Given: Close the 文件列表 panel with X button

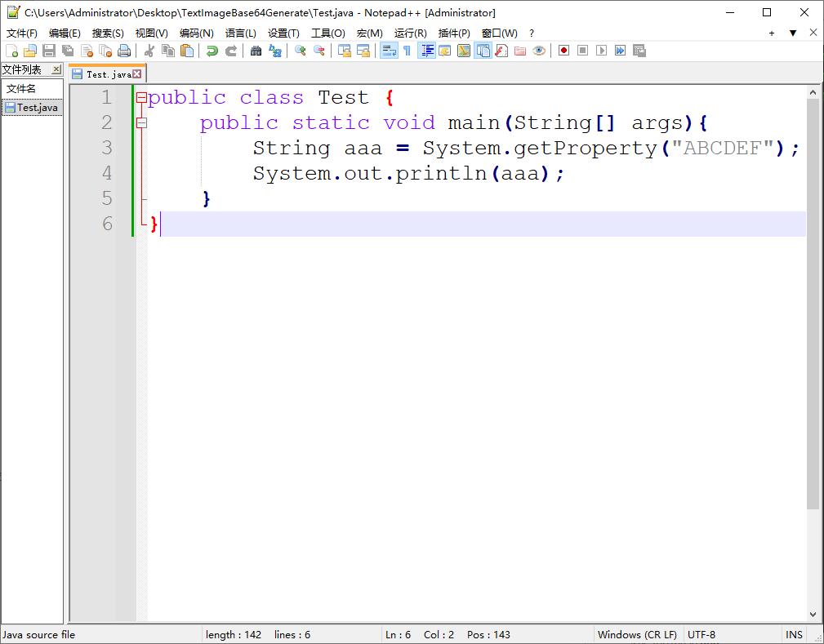Looking at the screenshot, I should (x=56, y=70).
